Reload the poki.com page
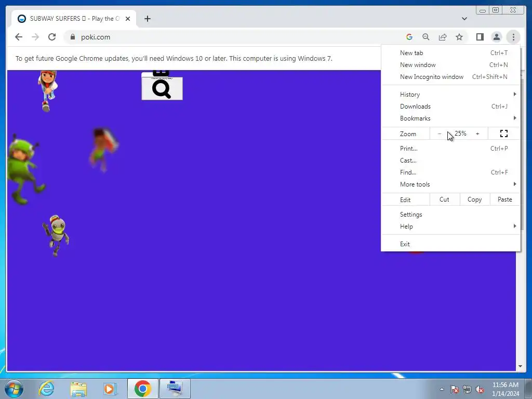 [x=52, y=37]
